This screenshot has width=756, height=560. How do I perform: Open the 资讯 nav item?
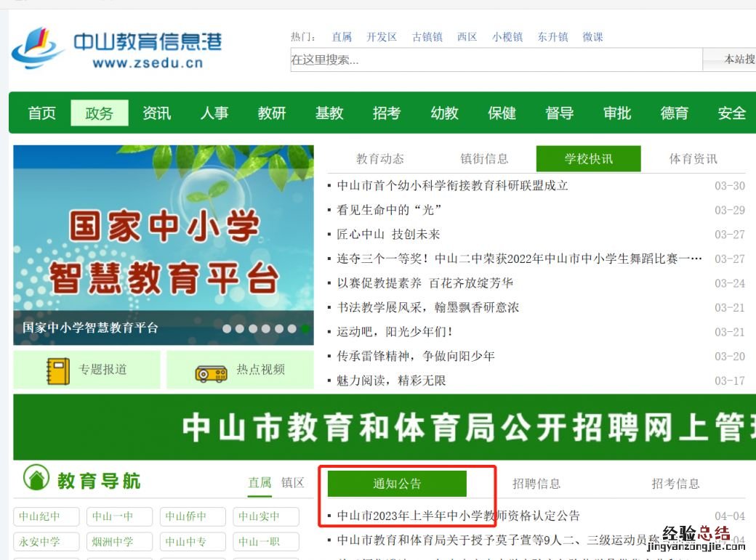coord(157,113)
